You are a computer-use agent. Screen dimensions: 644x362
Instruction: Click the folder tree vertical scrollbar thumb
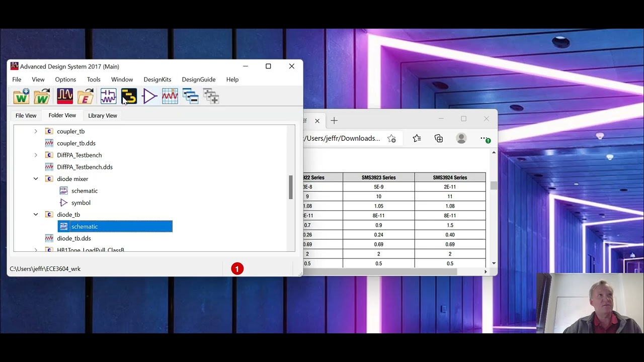(x=291, y=188)
